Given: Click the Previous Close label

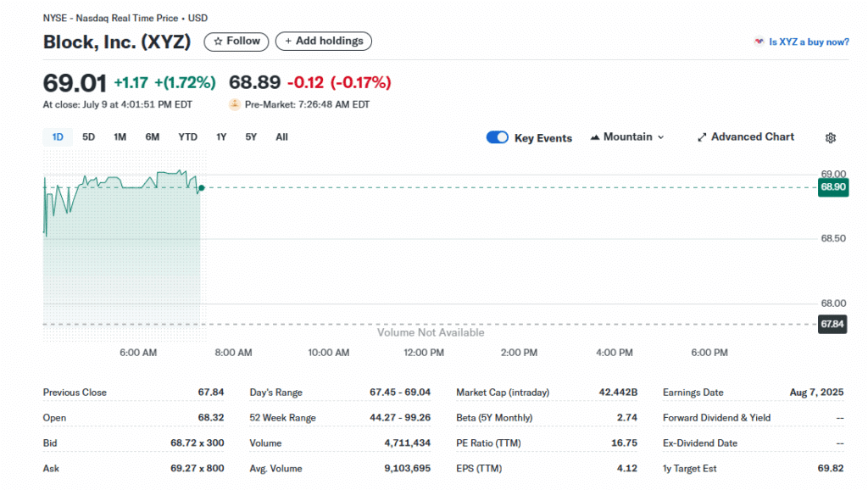Looking at the screenshot, I should click(75, 392).
